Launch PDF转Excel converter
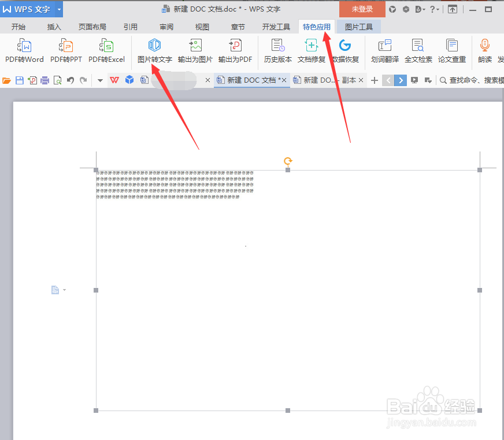The width and height of the screenshot is (504, 440). tap(106, 51)
